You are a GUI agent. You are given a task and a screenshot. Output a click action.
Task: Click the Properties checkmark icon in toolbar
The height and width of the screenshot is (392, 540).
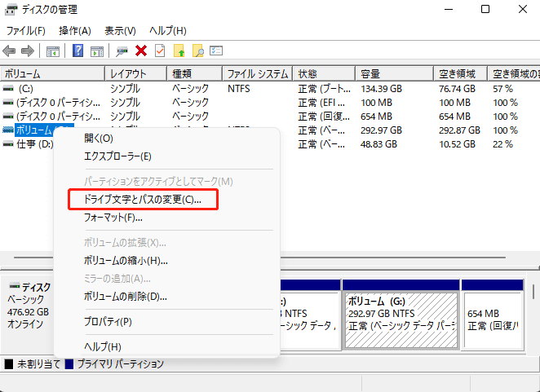[159, 51]
